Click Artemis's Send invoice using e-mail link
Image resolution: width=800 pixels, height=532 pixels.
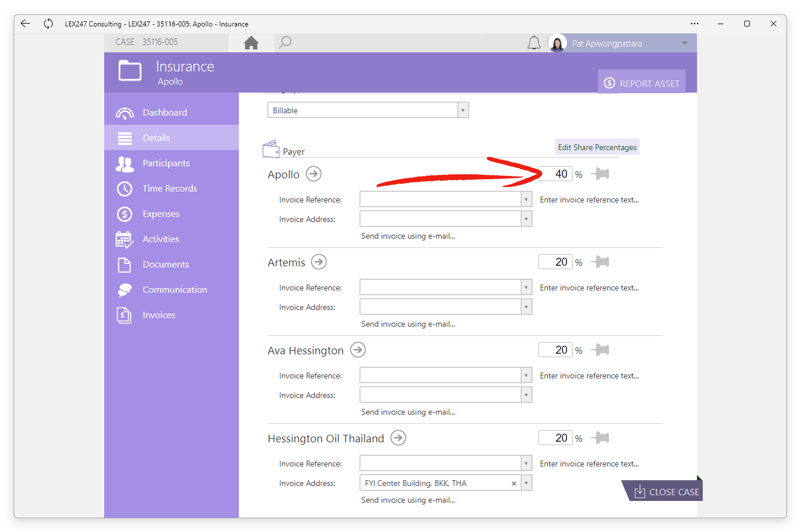408,324
